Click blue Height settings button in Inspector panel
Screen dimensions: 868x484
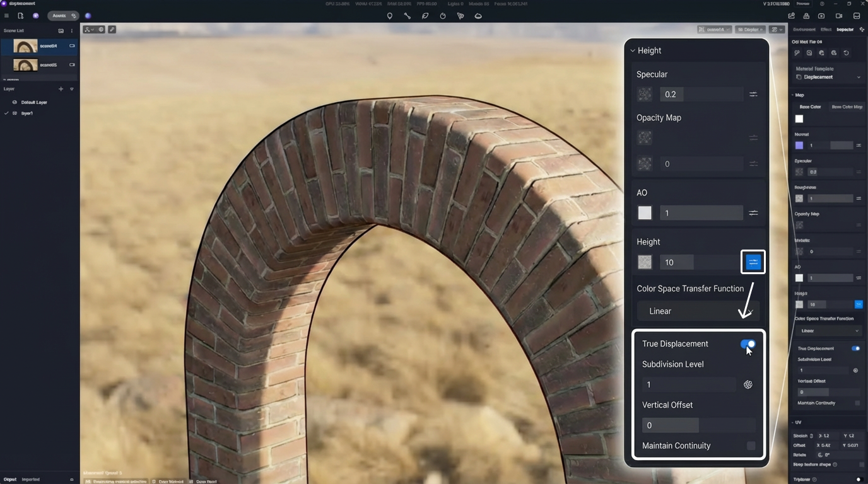pyautogui.click(x=859, y=304)
